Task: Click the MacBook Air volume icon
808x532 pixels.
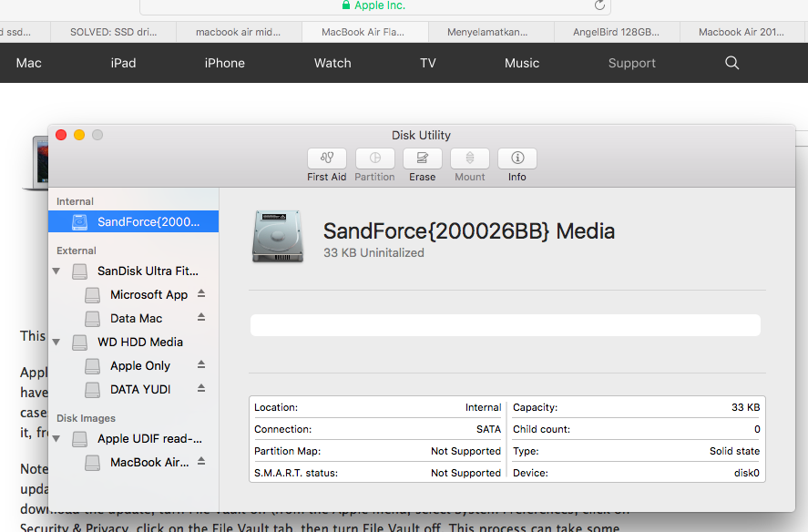Action: (x=92, y=463)
